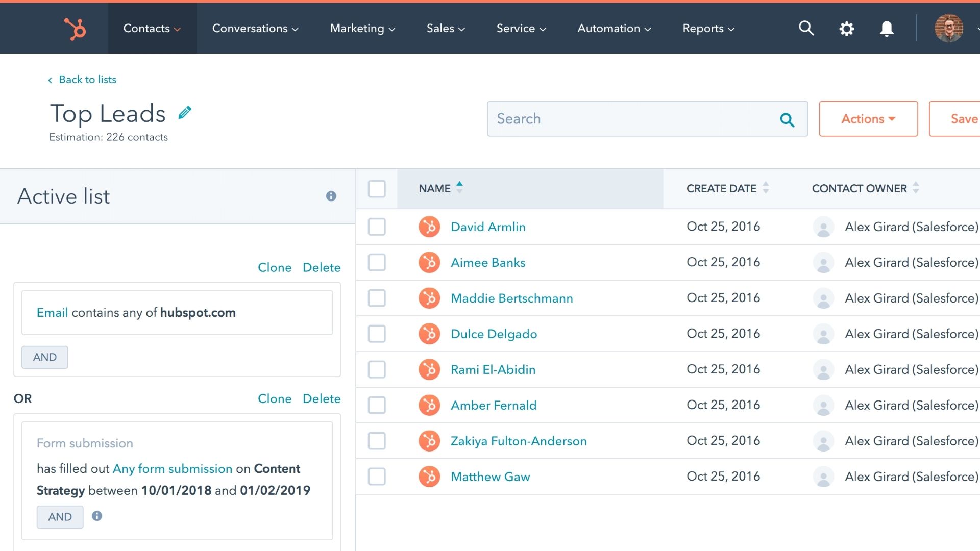980x551 pixels.
Task: Open the Marketing menu item
Action: 361,28
